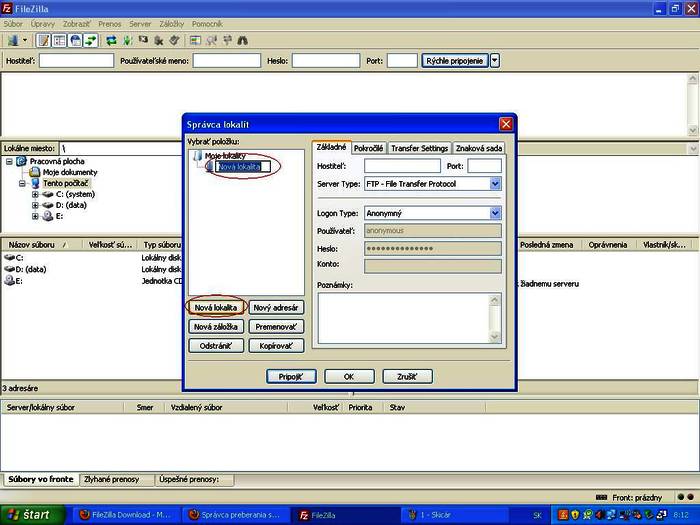Switch to Správca preberania taskbar window
Screen dimensions: 700x525
236,515
